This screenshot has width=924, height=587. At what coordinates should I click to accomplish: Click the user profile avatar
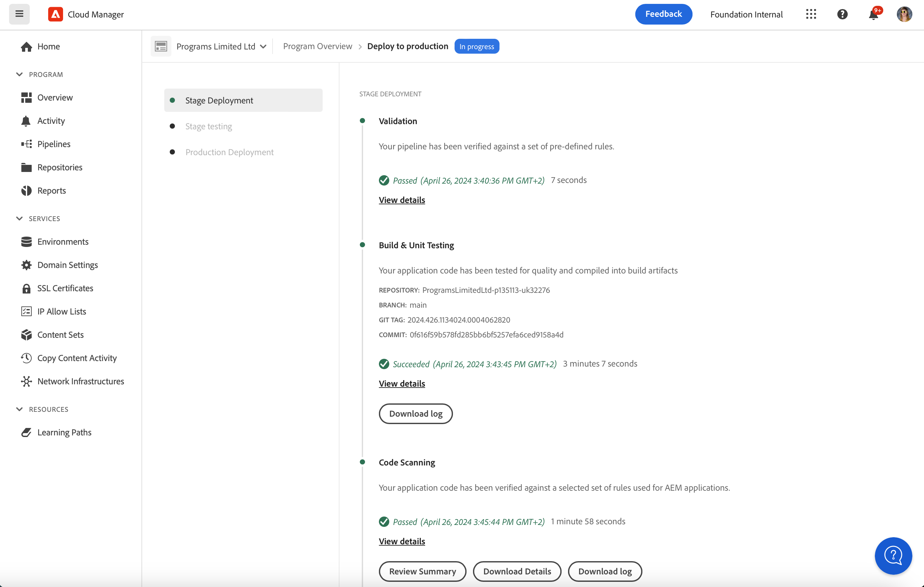(904, 14)
